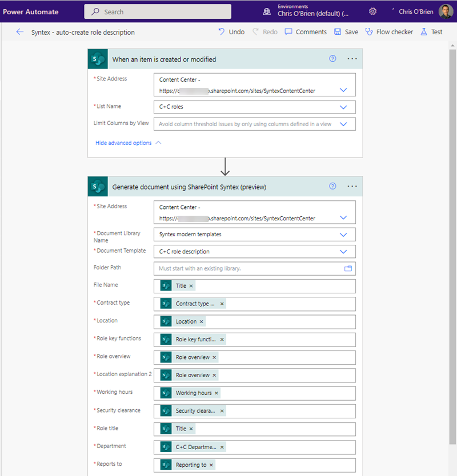Screen dimensions: 457x476
Task: Focus the Search box
Action: pyautogui.click(x=158, y=11)
